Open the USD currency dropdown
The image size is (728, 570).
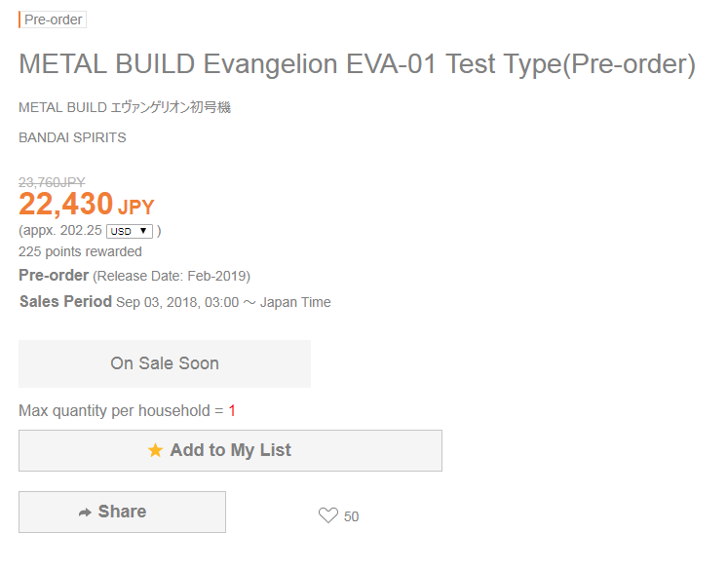(x=130, y=231)
